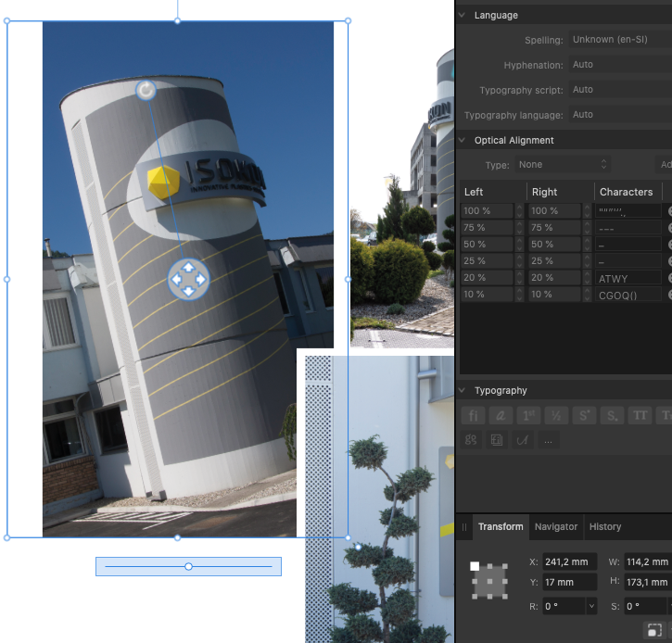Select bottom-center transform anchor point

click(489, 597)
